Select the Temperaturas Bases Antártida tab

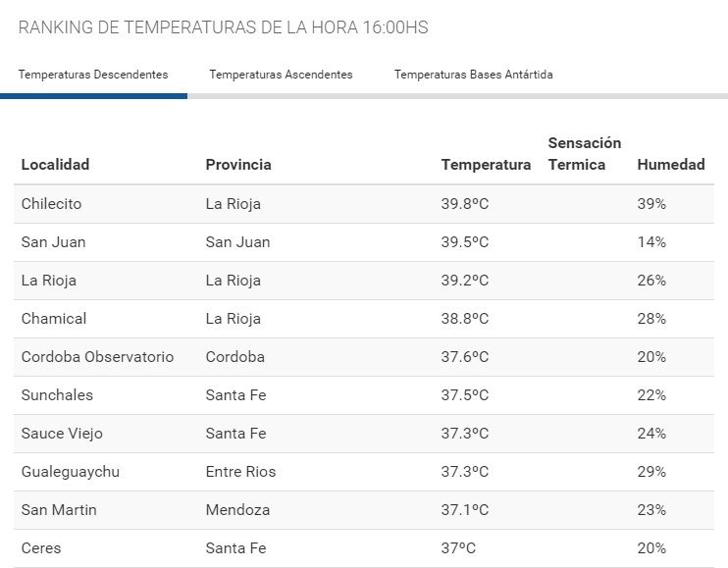coord(473,75)
